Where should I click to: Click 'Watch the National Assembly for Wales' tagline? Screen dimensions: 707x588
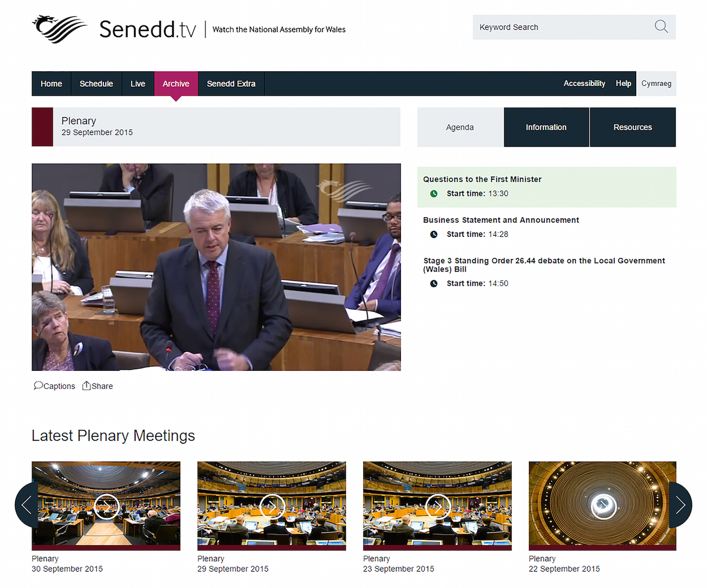(279, 29)
